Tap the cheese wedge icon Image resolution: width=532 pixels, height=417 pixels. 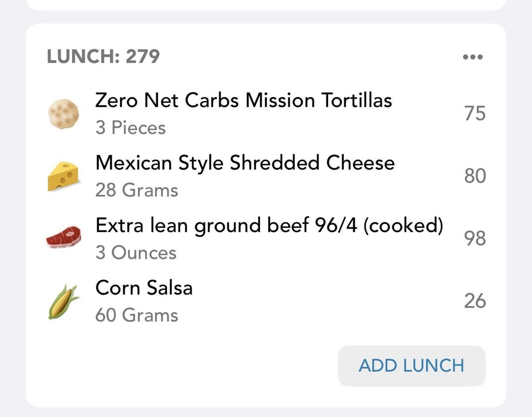(x=63, y=176)
